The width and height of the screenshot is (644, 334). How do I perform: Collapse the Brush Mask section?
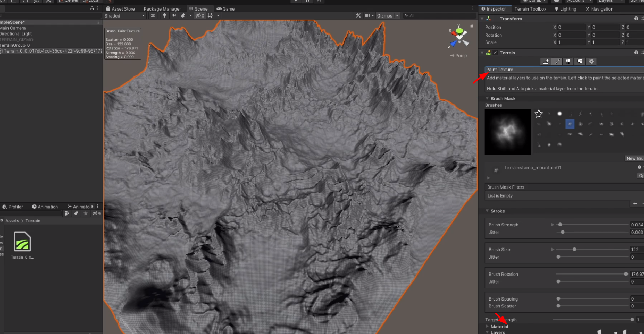[487, 98]
